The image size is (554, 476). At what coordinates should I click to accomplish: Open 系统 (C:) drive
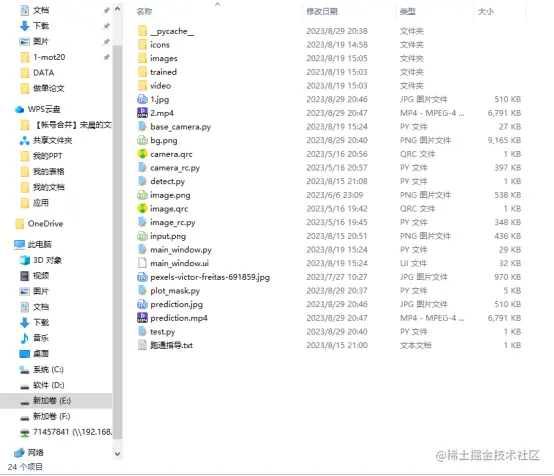48,370
